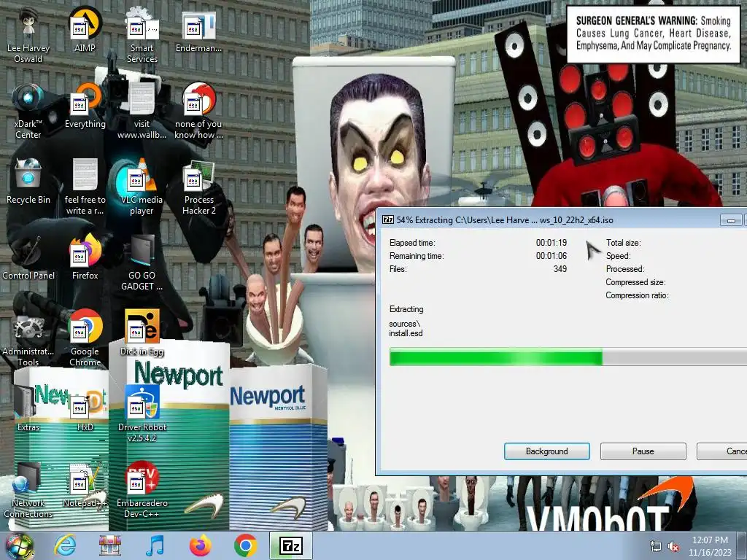The image size is (747, 560).
Task: Click the 'Processed:' label
Action: coord(625,269)
